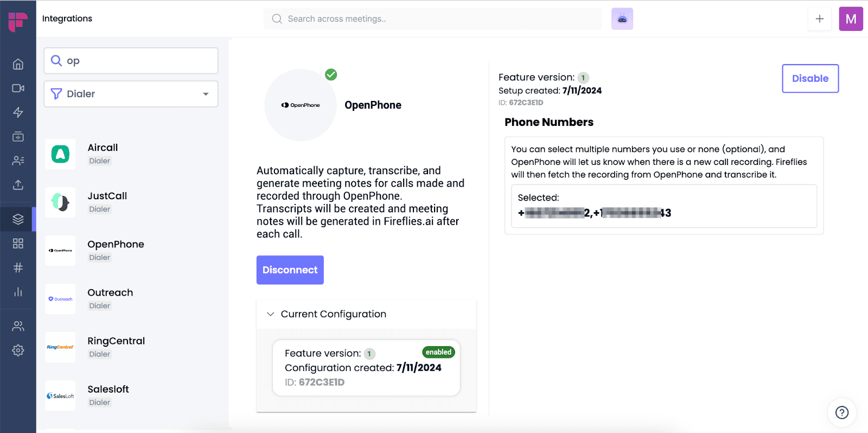Open the lightning bolt sidebar icon
The image size is (868, 433).
click(x=18, y=112)
